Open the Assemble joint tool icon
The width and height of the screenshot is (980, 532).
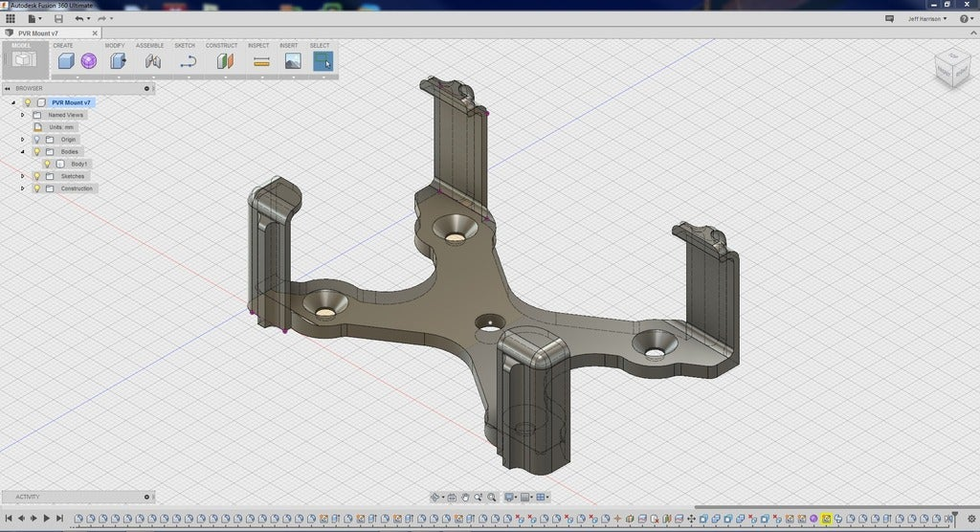[x=153, y=61]
